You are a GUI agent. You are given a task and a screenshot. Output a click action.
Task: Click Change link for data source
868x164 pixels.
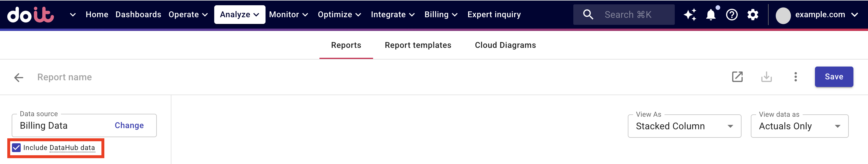tap(129, 125)
